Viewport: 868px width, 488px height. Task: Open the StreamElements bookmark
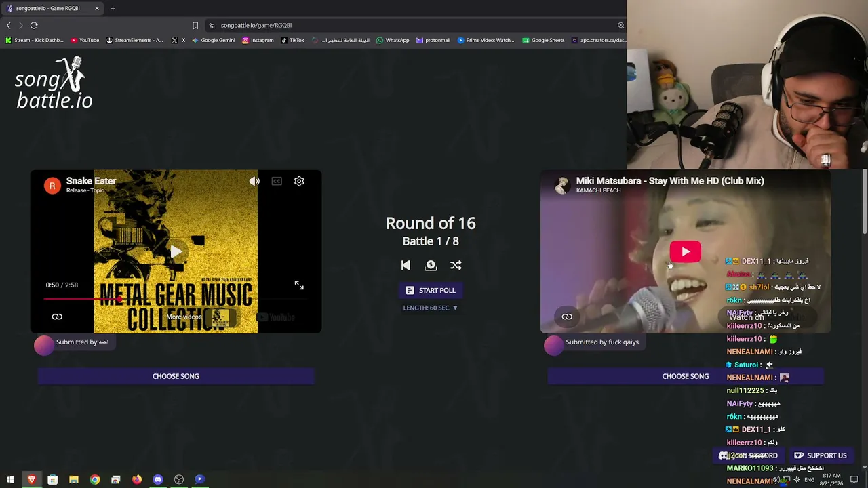pyautogui.click(x=134, y=40)
